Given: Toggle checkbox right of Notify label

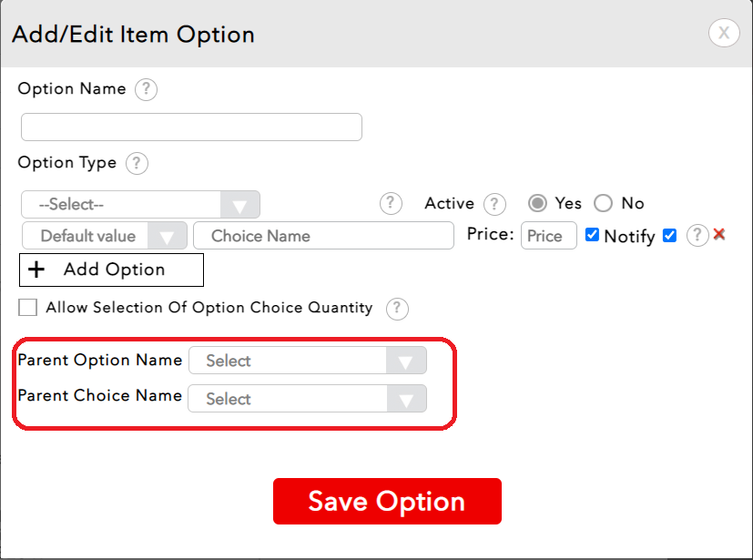Looking at the screenshot, I should point(670,235).
